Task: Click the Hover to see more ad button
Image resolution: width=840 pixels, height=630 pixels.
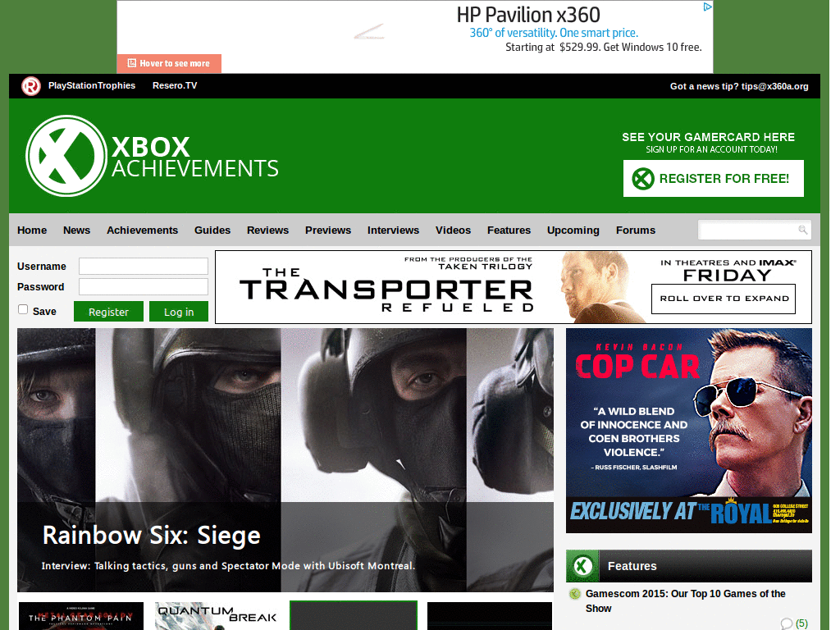Action: [x=169, y=63]
